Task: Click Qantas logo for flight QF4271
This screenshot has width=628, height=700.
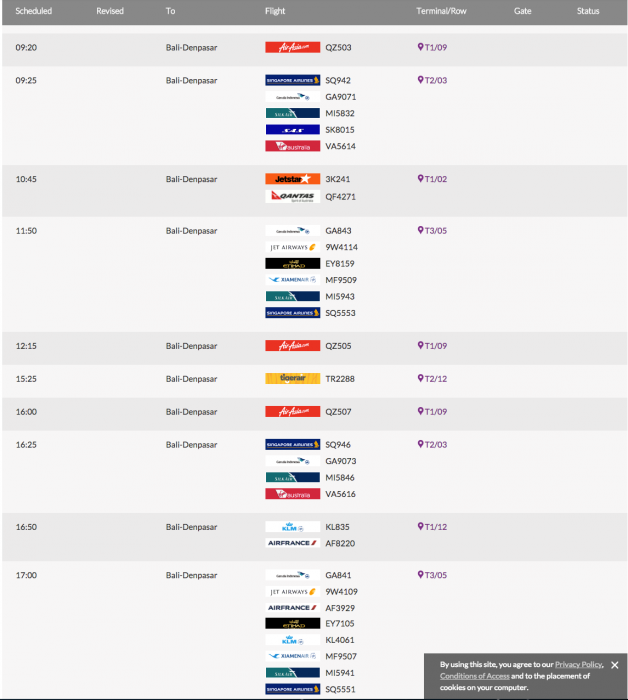Action: point(292,196)
